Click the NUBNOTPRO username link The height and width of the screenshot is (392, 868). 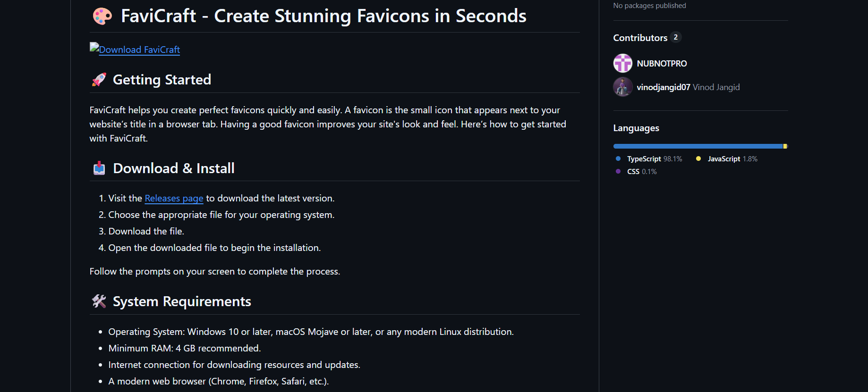[x=662, y=63]
